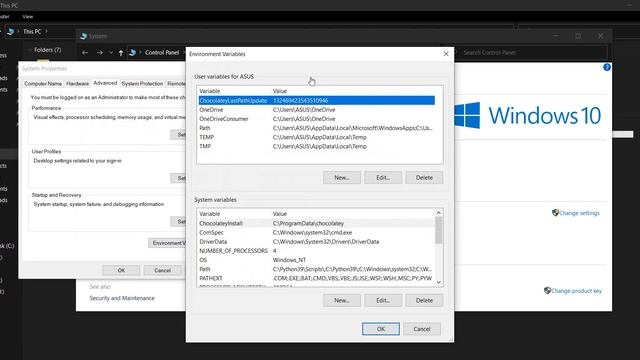Image resolution: width=640 pixels, height=360 pixels.
Task: Open Computer Name tab in System Properties
Action: coord(43,84)
